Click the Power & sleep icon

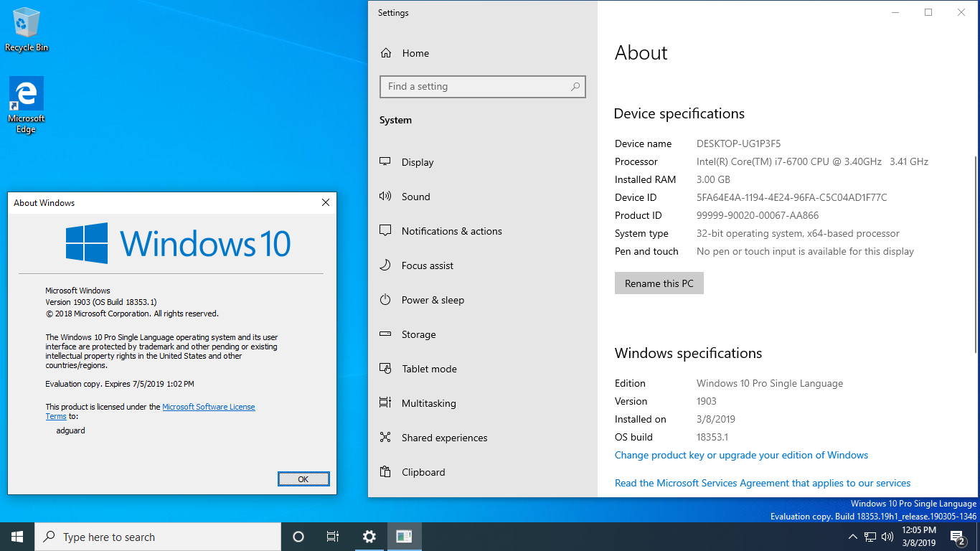click(x=385, y=300)
